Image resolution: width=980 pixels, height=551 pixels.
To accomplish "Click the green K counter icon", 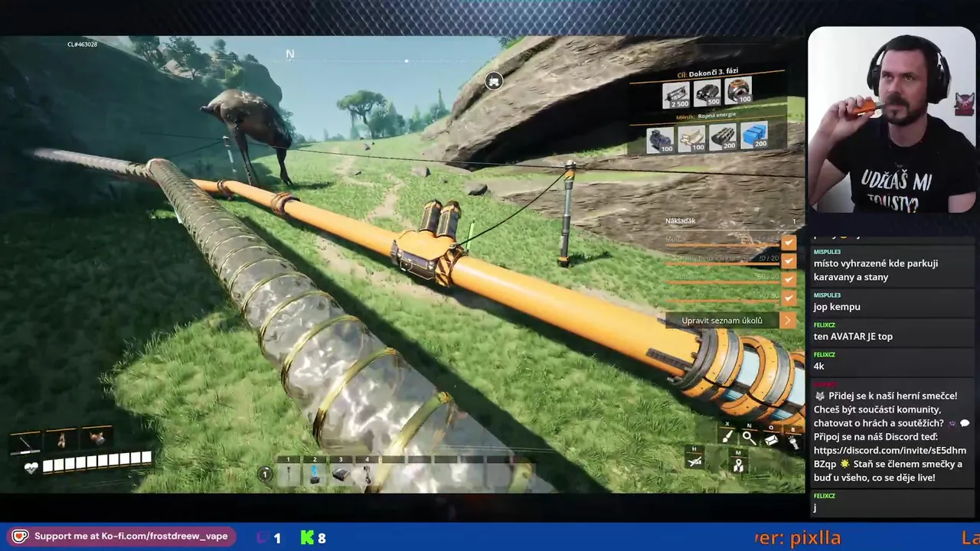I will point(307,537).
